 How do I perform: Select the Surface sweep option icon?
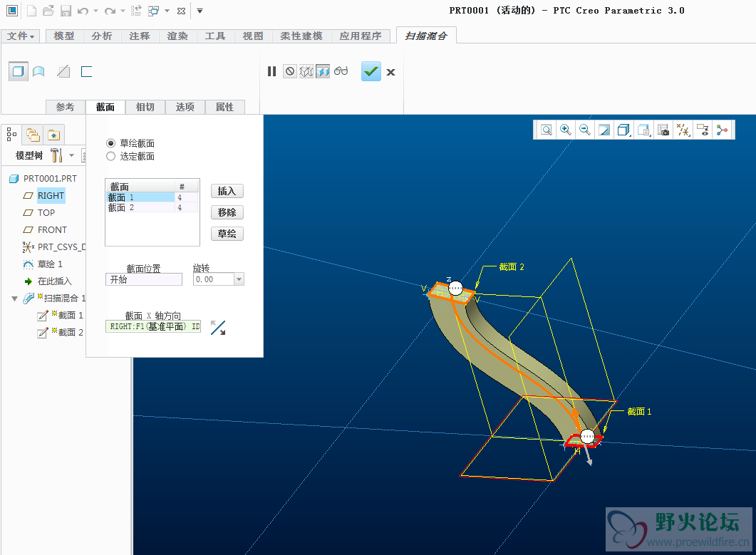point(38,72)
